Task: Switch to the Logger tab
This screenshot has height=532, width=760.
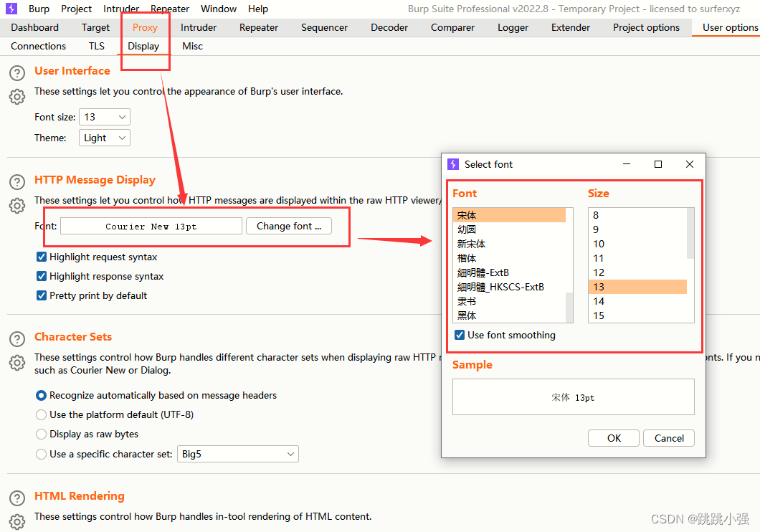Action: pos(513,28)
